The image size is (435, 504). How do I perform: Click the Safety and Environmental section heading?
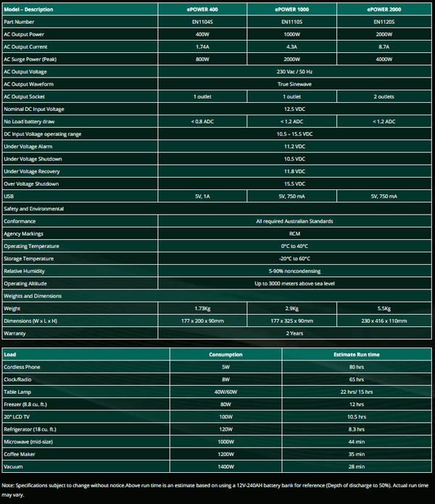tap(33, 209)
